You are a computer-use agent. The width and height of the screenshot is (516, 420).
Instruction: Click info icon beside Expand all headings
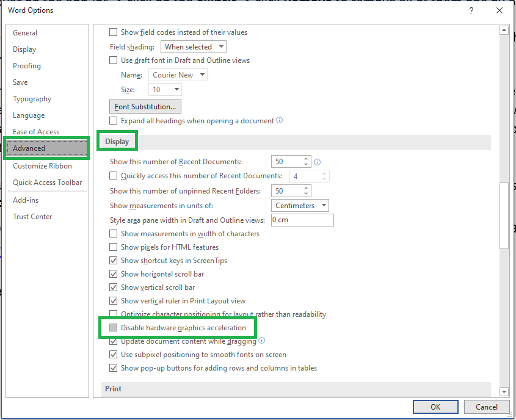tap(280, 120)
